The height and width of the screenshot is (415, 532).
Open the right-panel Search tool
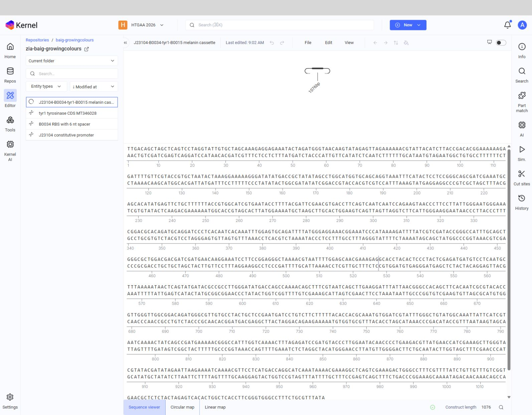(522, 75)
